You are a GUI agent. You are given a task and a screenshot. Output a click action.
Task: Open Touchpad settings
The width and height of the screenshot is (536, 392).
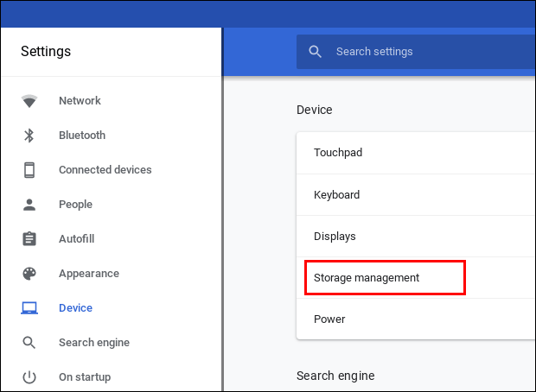click(x=338, y=153)
